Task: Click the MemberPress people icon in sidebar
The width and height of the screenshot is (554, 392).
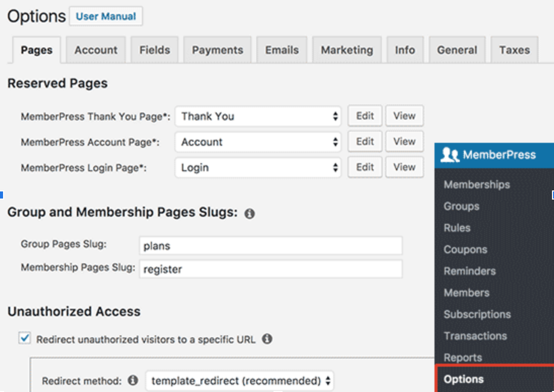Action: [449, 155]
